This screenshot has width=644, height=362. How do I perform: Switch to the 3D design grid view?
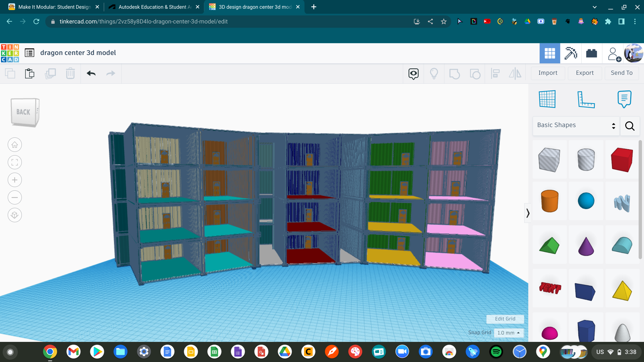(x=550, y=53)
